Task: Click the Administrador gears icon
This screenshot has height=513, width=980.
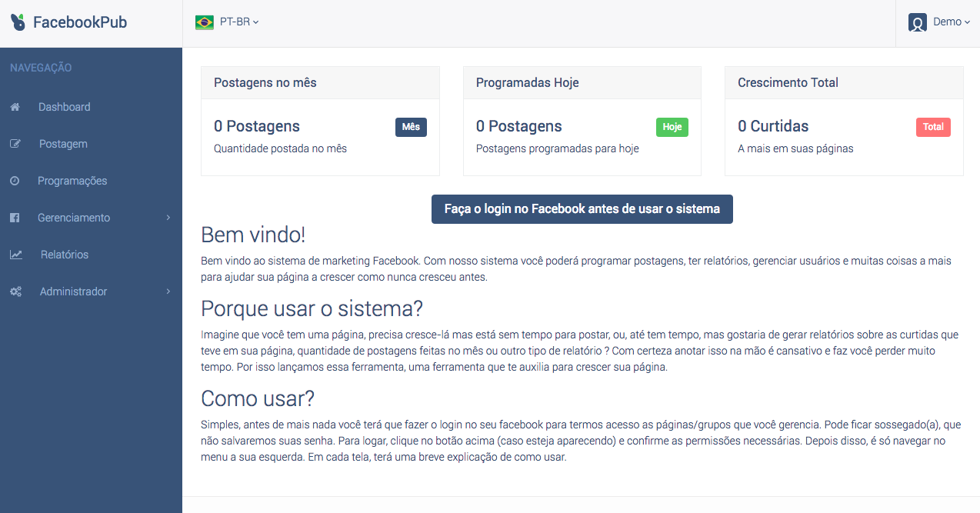Action: tap(15, 291)
